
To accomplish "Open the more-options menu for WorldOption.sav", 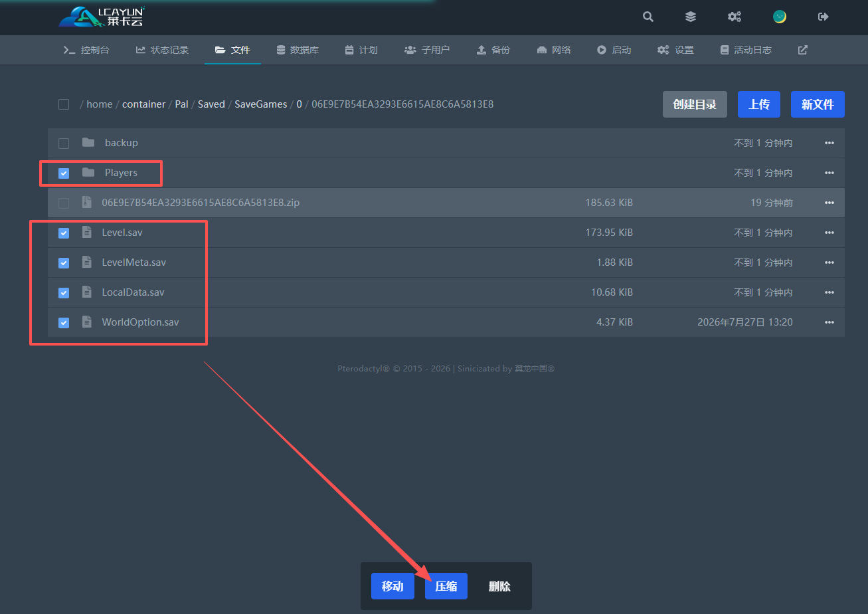I will [829, 322].
